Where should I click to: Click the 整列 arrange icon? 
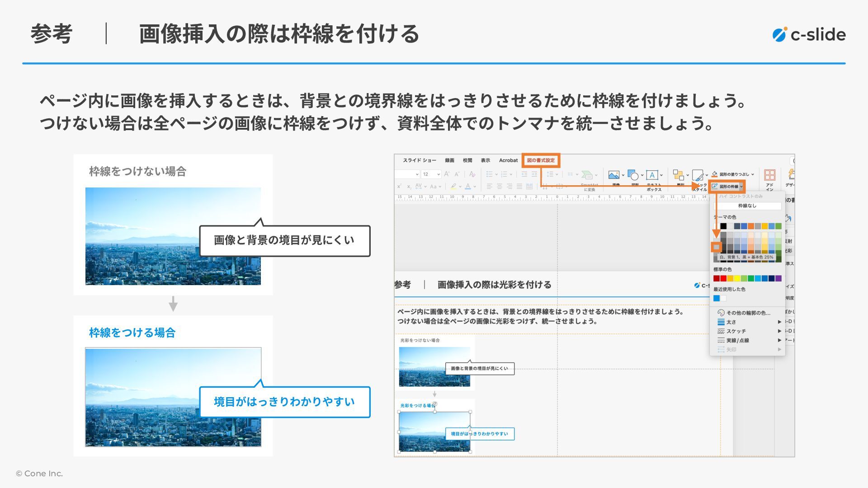point(678,175)
